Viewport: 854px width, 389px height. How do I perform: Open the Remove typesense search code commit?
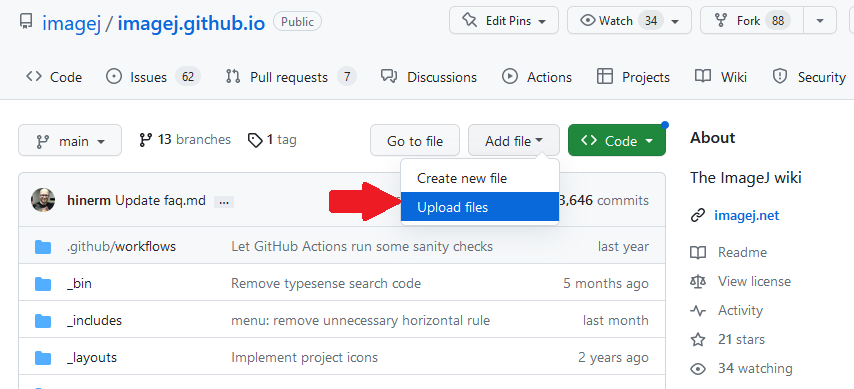point(326,283)
